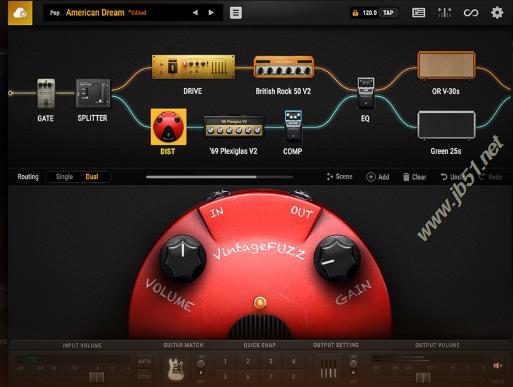Toggle the tempo lock icon
The image size is (513, 387).
(355, 13)
